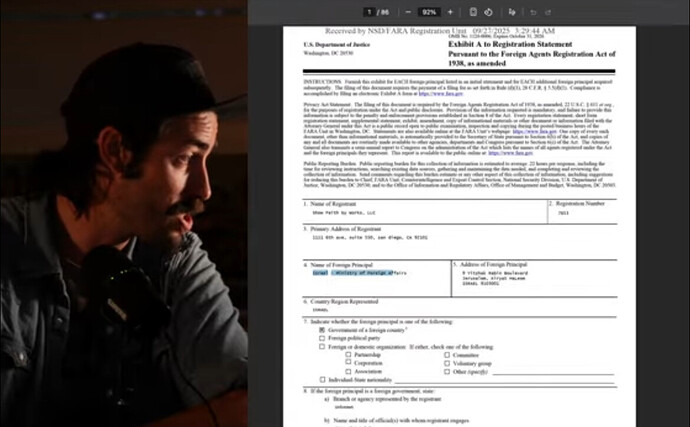Click the zoom in plus icon
Screen dimensions: 690x427
450,12
